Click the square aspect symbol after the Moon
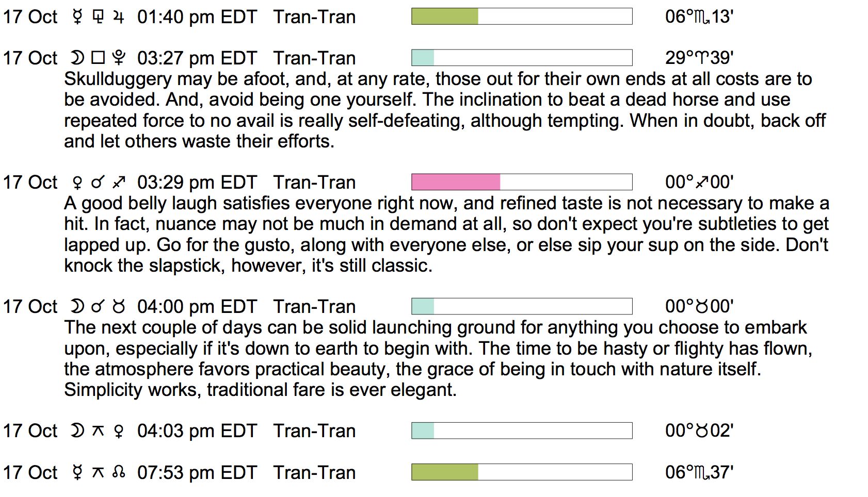The height and width of the screenshot is (497, 868). (98, 58)
